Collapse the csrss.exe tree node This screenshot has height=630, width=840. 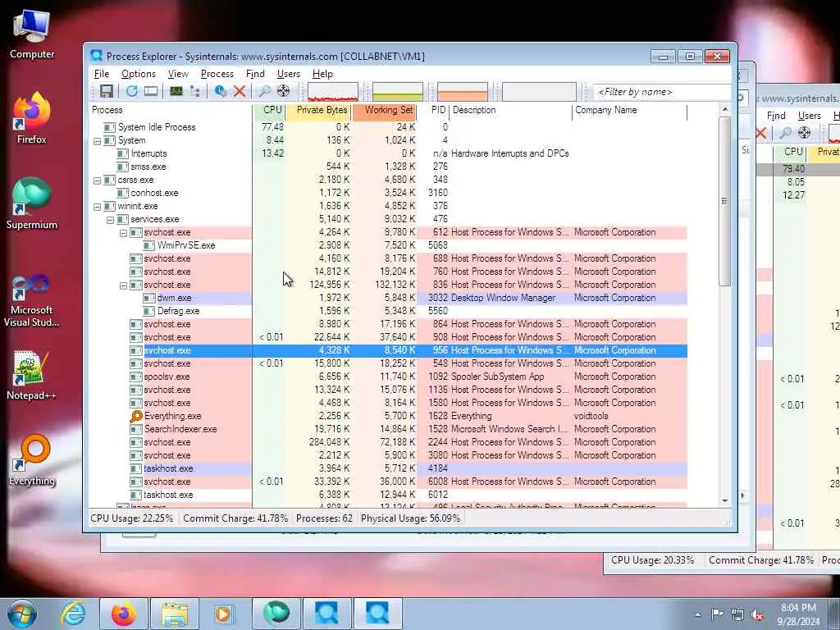(97, 180)
